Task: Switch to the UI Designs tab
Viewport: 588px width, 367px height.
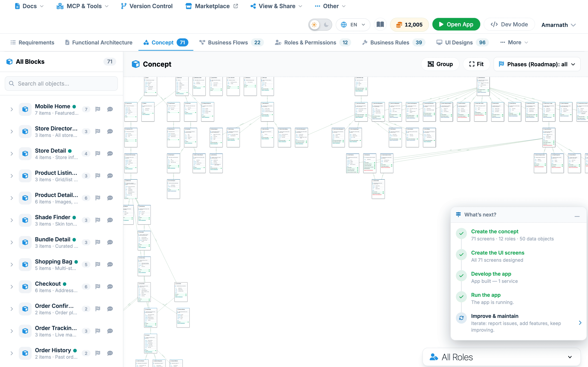Action: [463, 42]
